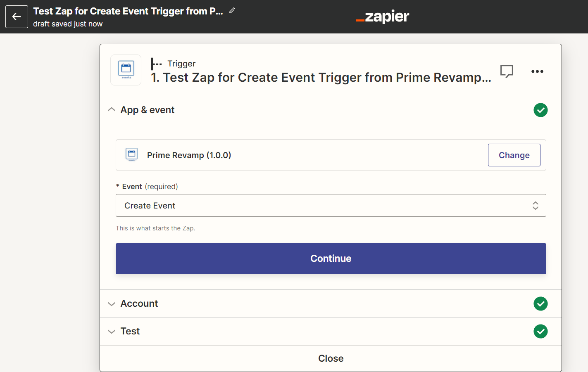
Task: Click the back arrow button
Action: click(17, 17)
